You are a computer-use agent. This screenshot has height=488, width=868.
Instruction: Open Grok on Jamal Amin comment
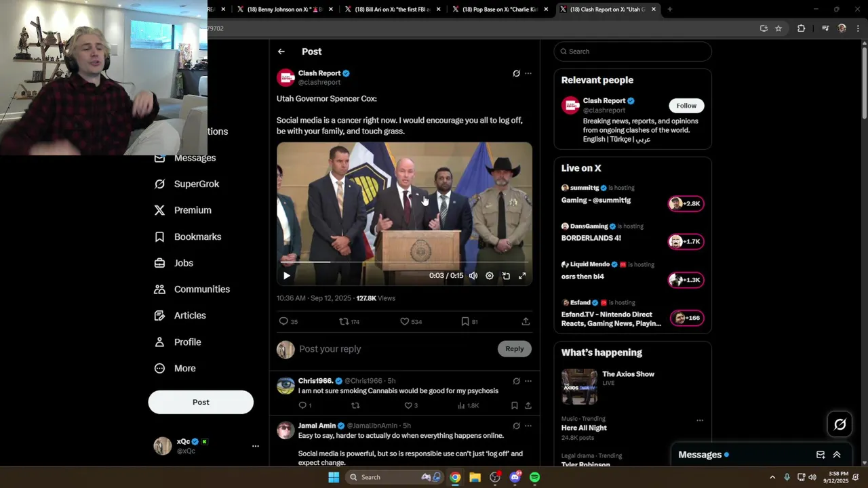(516, 426)
